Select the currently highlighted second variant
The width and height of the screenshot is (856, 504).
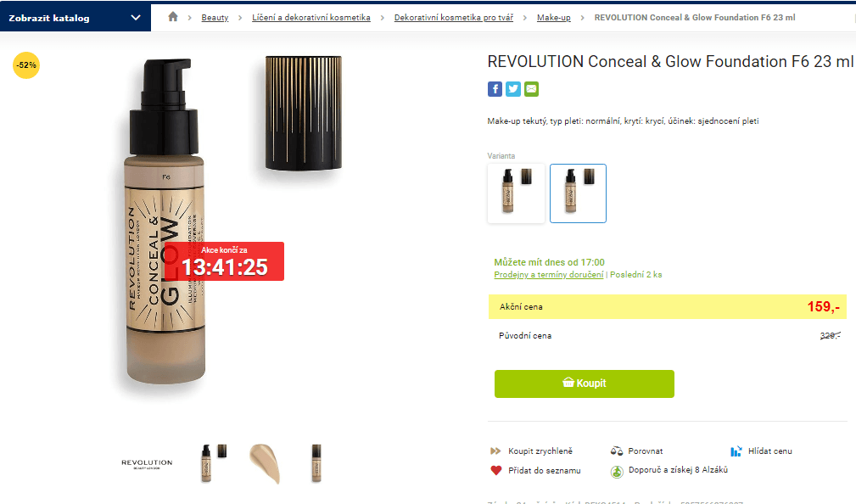pyautogui.click(x=578, y=193)
